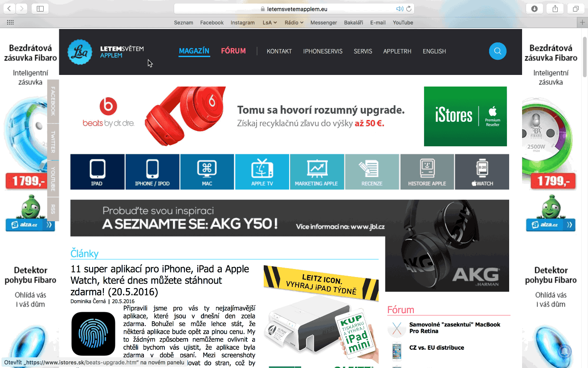588x368 pixels.
Task: Select the iPhone / iPod category tile
Action: click(152, 172)
